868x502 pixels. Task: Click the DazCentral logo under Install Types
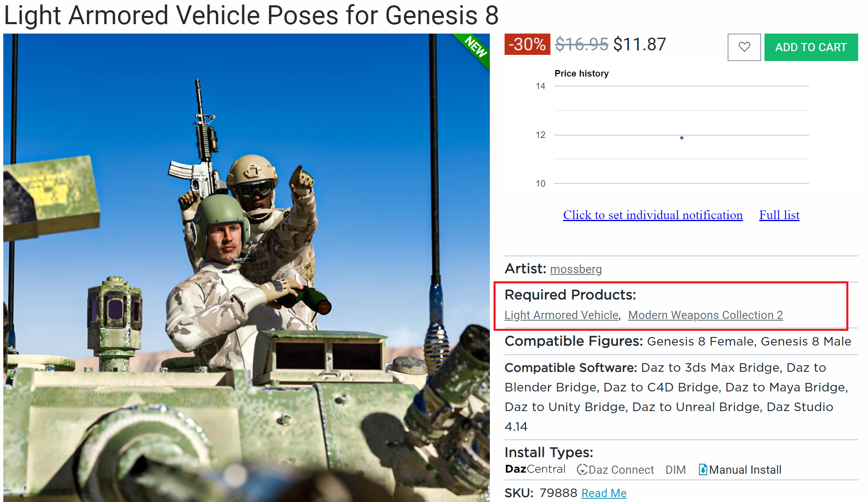(535, 469)
